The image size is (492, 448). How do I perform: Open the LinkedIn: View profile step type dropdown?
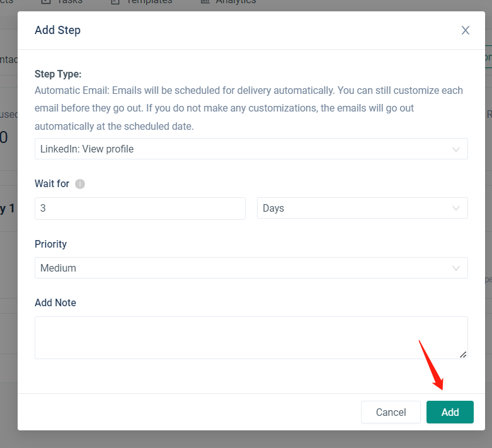point(251,149)
